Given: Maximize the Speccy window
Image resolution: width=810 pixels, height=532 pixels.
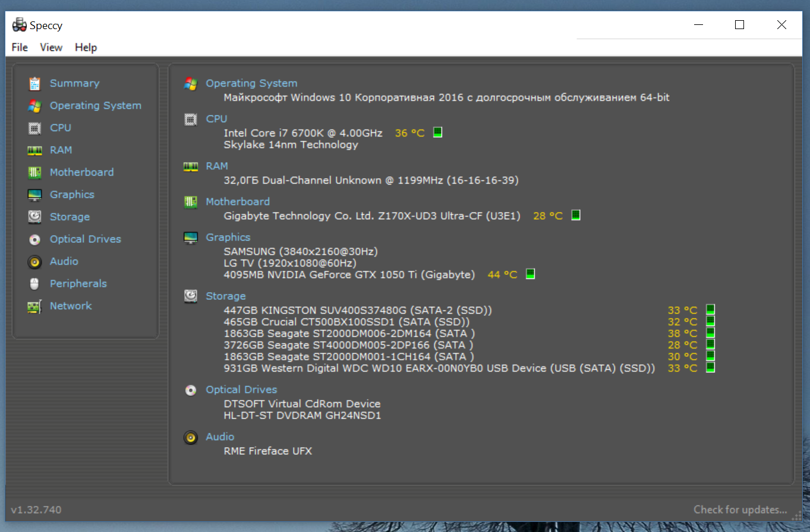Looking at the screenshot, I should pos(739,25).
